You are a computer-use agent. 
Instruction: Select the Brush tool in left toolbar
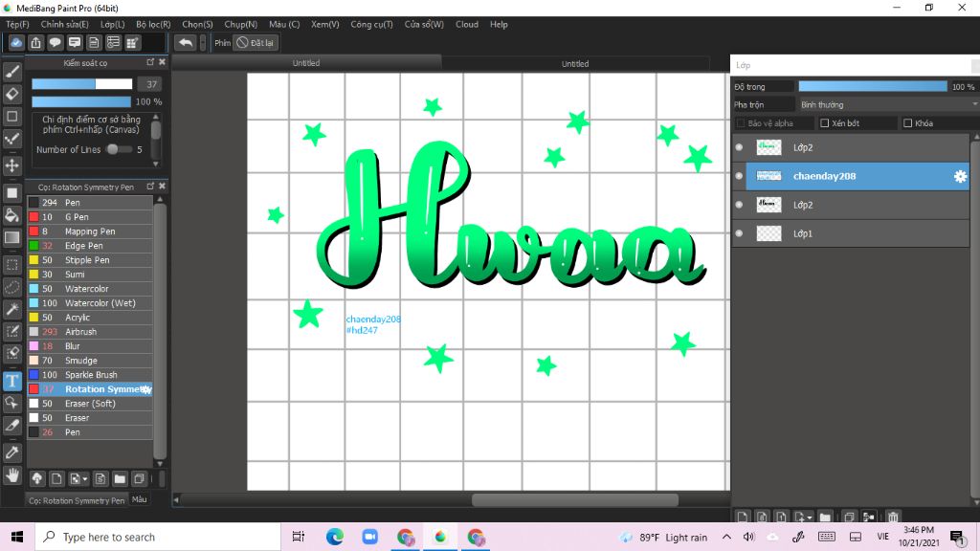(11, 72)
